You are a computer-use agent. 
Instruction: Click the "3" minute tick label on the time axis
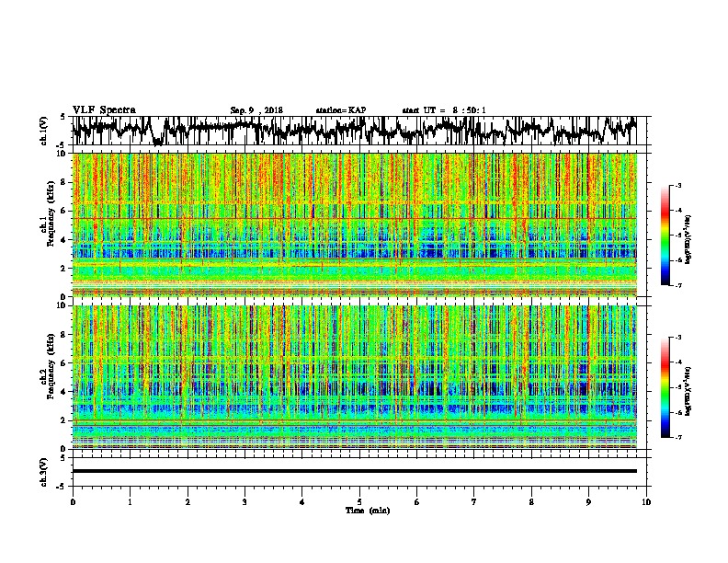pos(245,502)
